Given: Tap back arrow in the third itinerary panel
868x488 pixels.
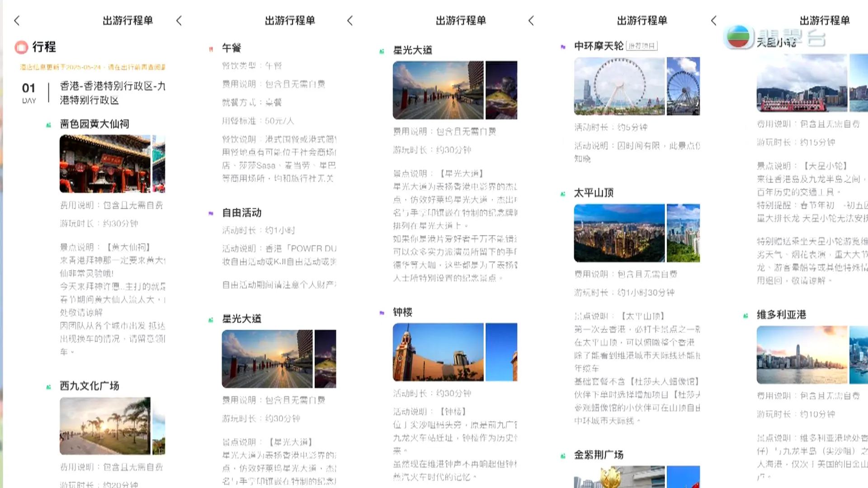Looking at the screenshot, I should [x=350, y=20].
